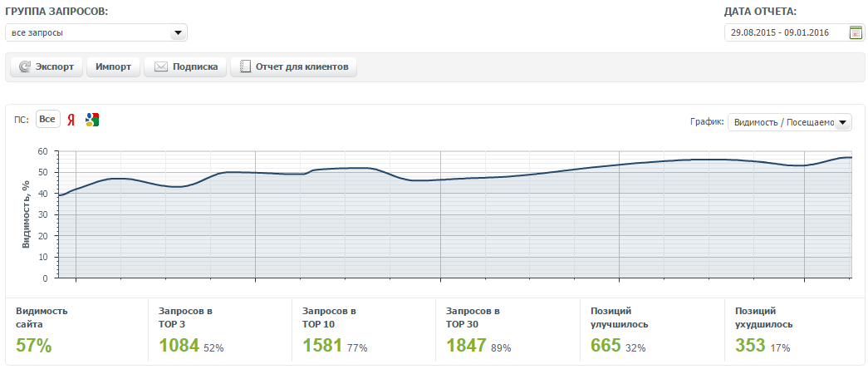This screenshot has width=868, height=374.
Task: Open the 'все запросы' group dropdown
Action: pyautogui.click(x=96, y=32)
